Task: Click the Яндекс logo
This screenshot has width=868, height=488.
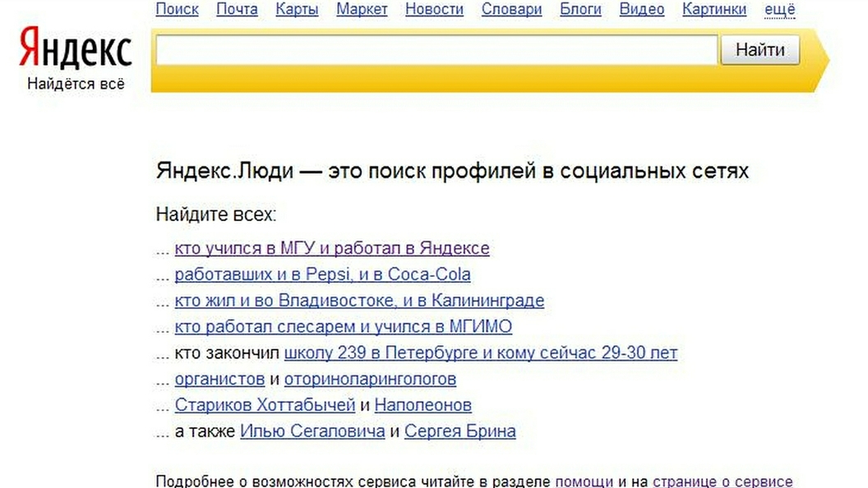Action: [76, 48]
